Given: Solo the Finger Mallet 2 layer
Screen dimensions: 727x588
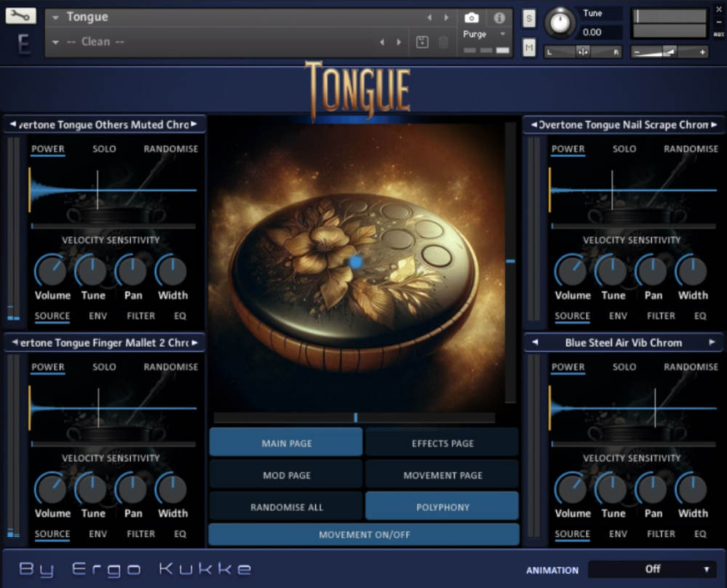Looking at the screenshot, I should [104, 367].
